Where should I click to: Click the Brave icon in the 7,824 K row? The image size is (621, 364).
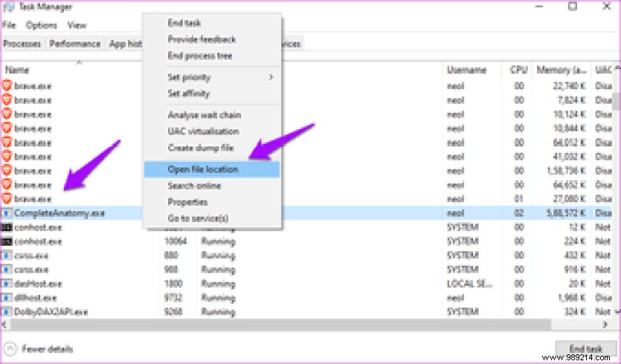click(7, 100)
